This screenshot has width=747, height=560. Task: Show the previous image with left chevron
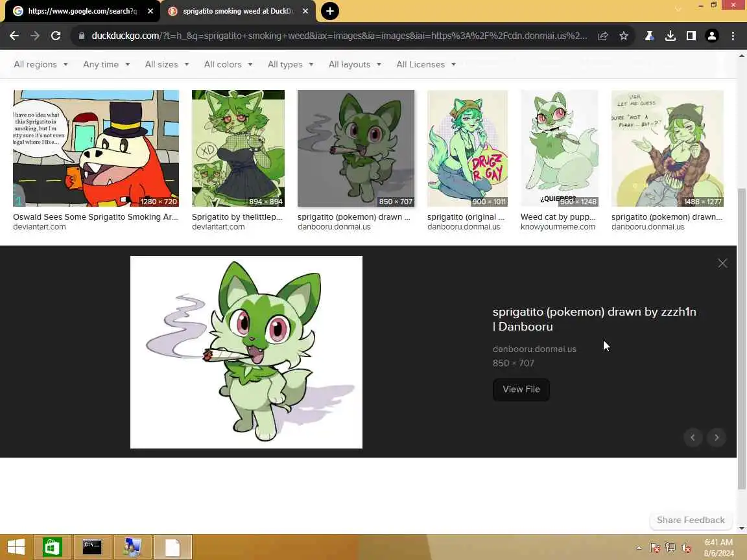(x=693, y=437)
